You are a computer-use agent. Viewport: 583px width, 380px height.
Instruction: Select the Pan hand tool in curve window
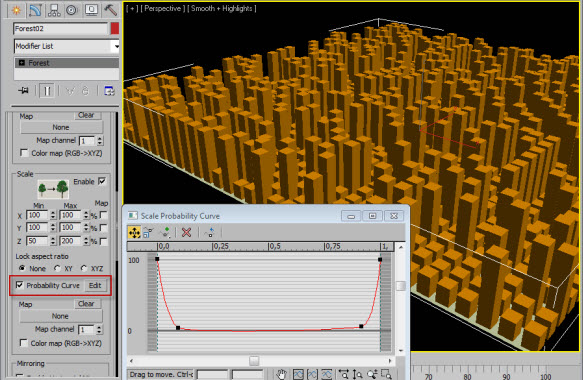coord(281,374)
